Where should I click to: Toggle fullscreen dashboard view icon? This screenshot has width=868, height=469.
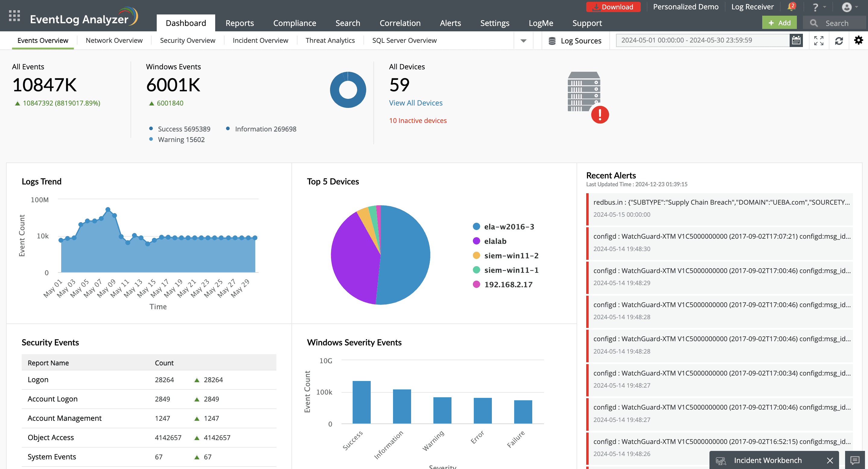point(819,40)
